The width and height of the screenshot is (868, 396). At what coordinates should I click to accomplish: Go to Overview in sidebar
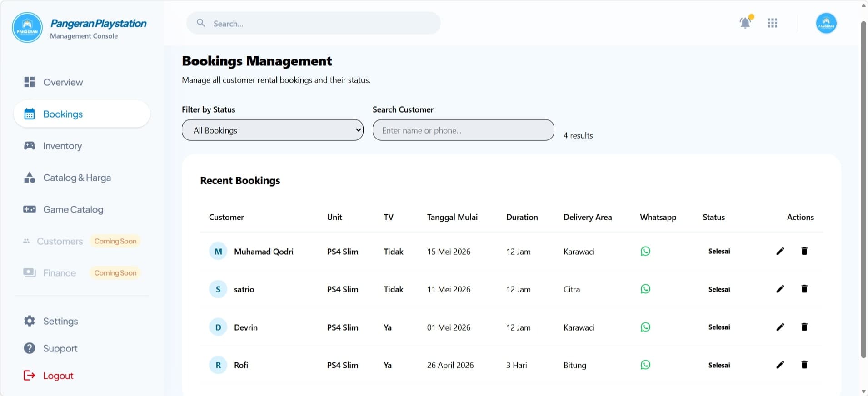pos(82,82)
